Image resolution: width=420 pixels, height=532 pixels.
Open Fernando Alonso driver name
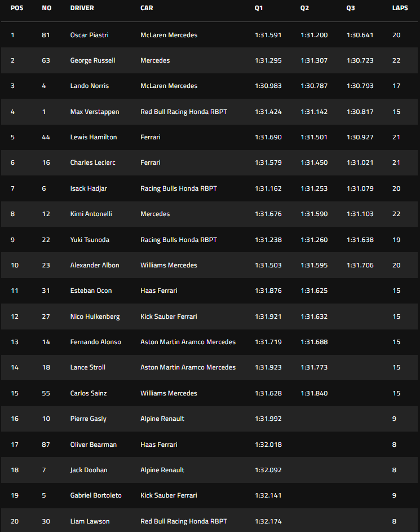point(96,342)
